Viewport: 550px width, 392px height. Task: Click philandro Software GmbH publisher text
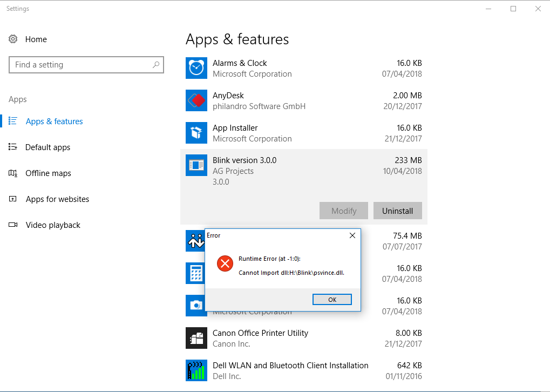(259, 106)
